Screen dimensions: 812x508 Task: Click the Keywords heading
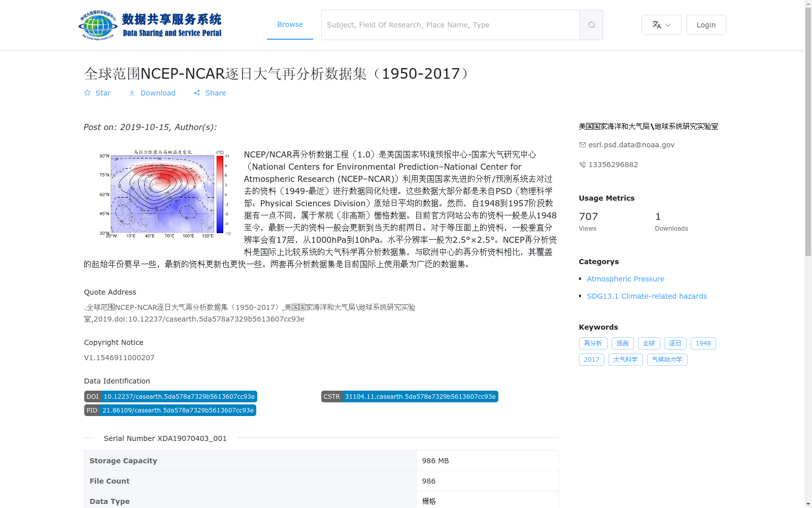[598, 327]
